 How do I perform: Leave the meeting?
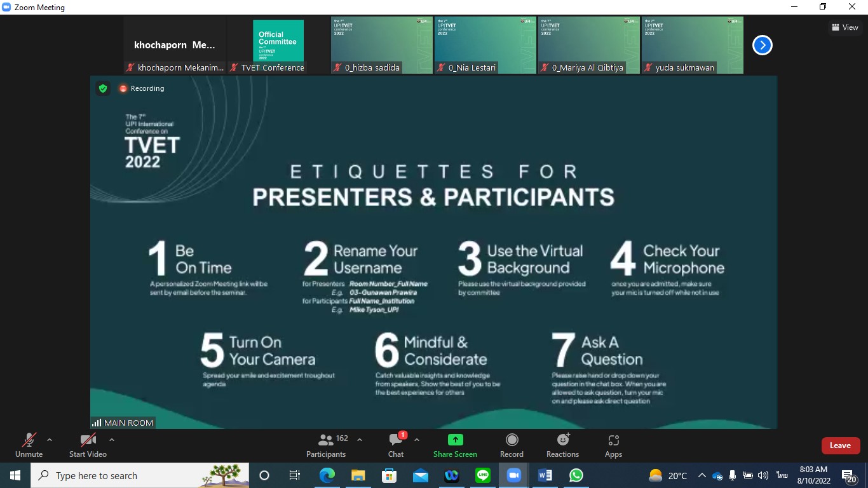click(x=840, y=445)
